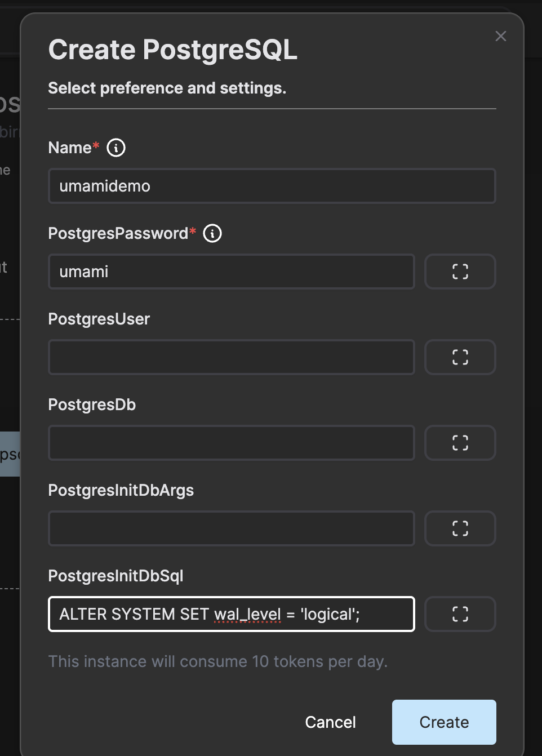This screenshot has width=542, height=756.
Task: Expand the PostgresUser field editor
Action: tap(460, 357)
